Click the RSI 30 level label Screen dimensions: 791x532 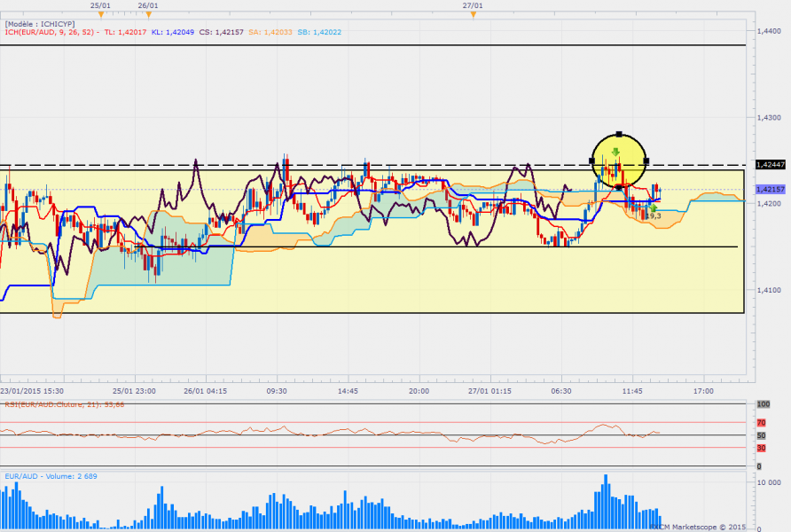click(x=761, y=448)
